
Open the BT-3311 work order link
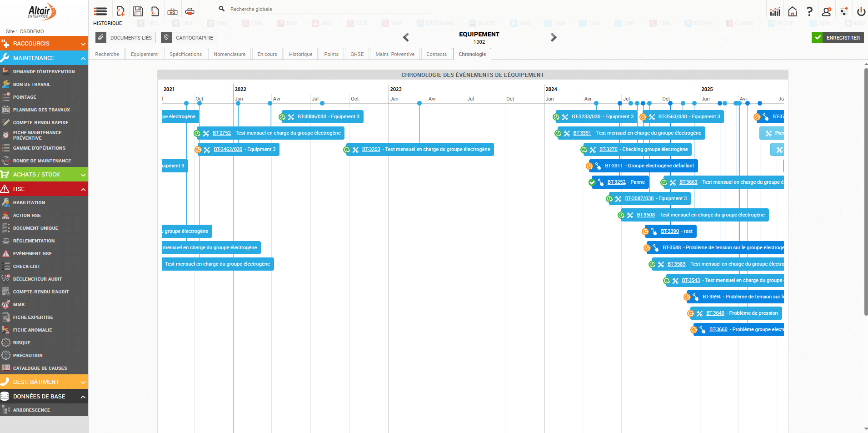coord(614,166)
